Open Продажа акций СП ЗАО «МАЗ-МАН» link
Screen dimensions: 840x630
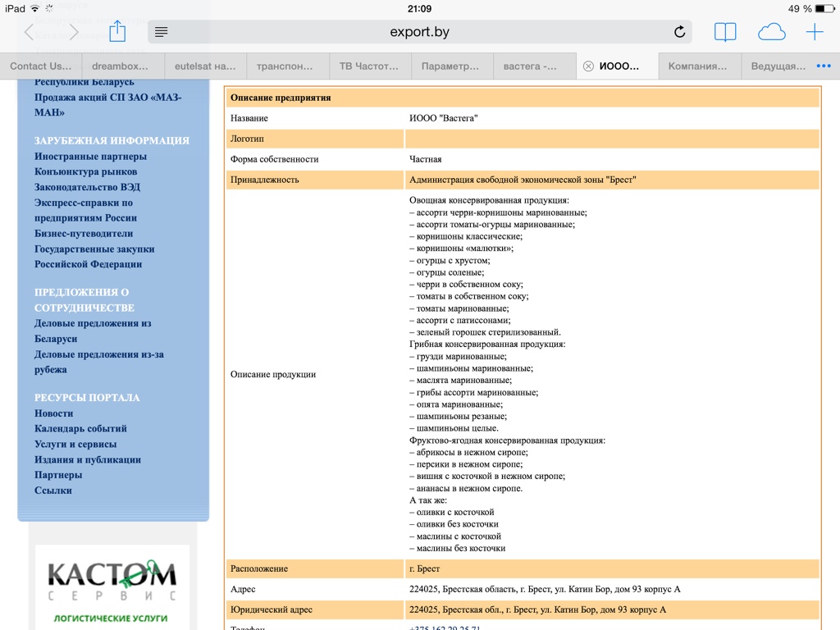(107, 105)
